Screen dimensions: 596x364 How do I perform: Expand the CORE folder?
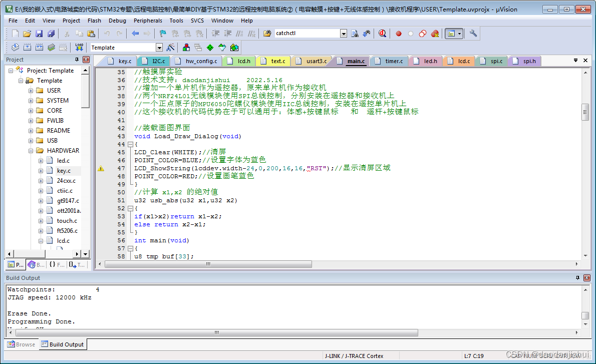coord(31,111)
